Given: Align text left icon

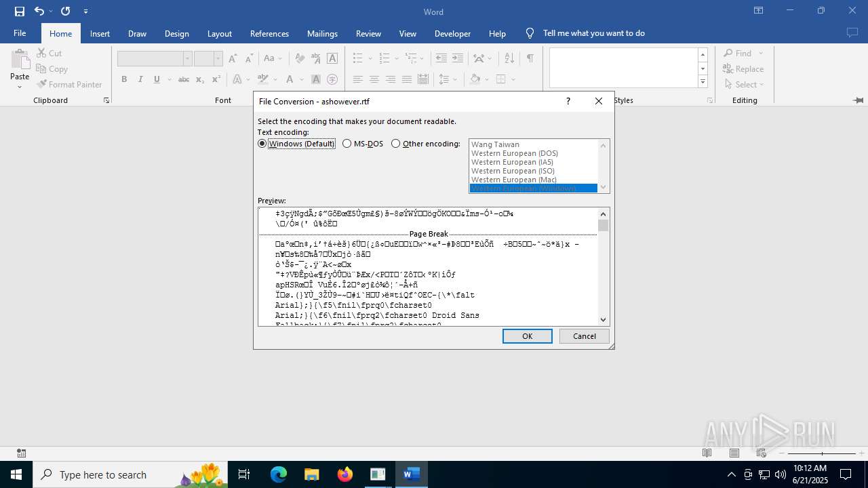Looking at the screenshot, I should tap(357, 79).
